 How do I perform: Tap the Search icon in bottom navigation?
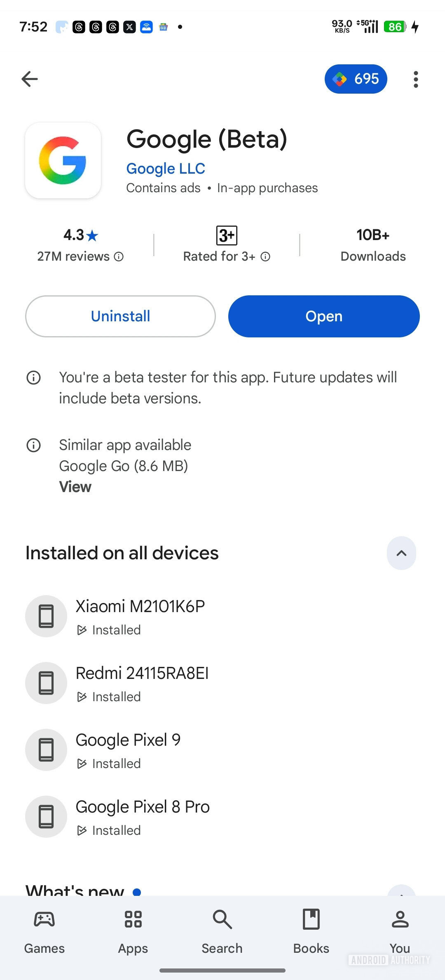click(222, 919)
